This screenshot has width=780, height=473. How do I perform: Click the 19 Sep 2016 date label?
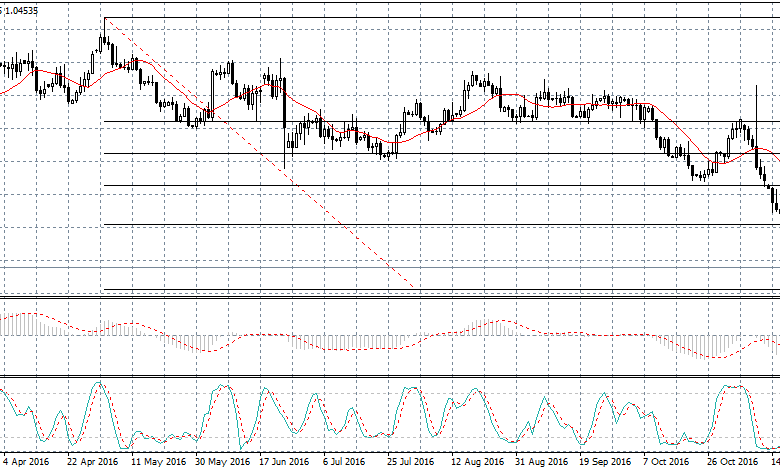[603, 462]
